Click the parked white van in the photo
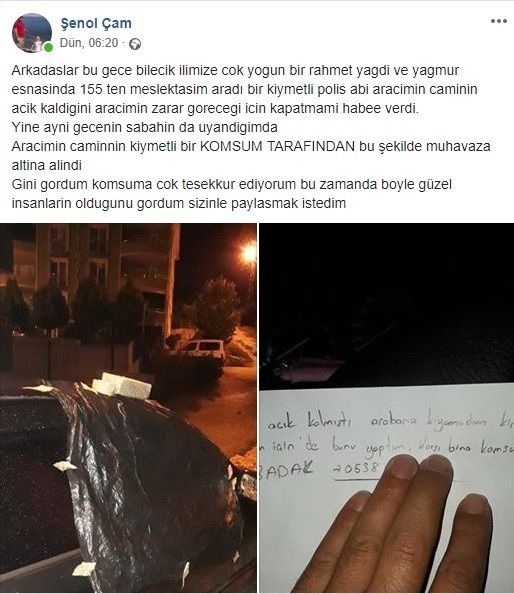The image size is (514, 594). pyautogui.click(x=203, y=350)
